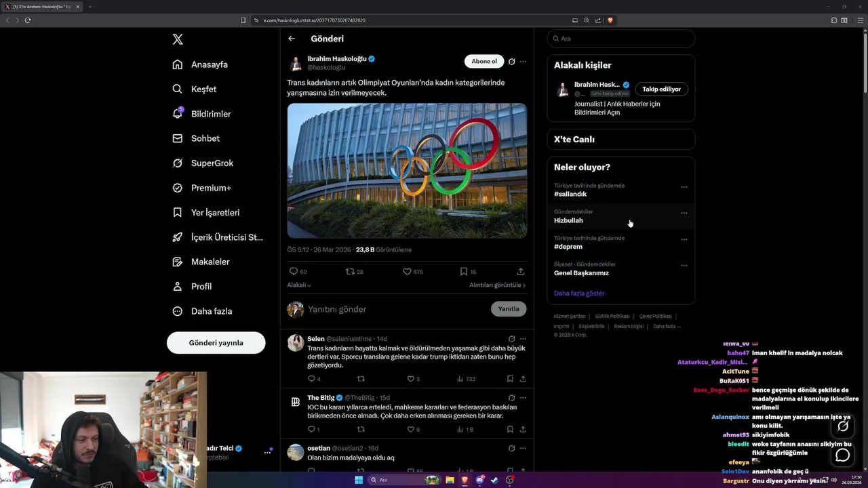Open İçerik Üreticisi Stüdyosu
Screen dimensions: 868x488
click(x=218, y=237)
